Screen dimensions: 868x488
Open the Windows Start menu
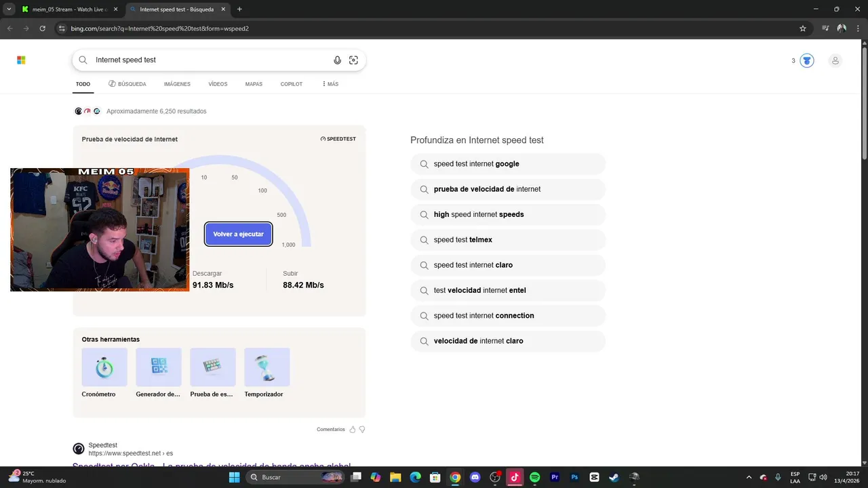pos(234,477)
